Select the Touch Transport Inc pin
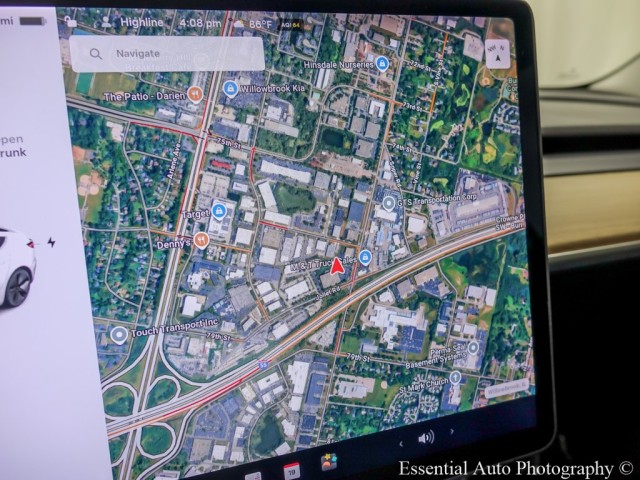Image resolution: width=640 pixels, height=480 pixels. [x=119, y=335]
